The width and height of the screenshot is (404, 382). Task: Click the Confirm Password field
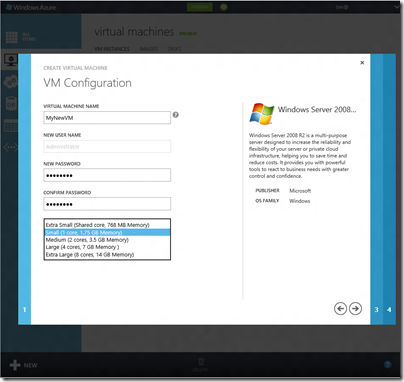pos(107,204)
